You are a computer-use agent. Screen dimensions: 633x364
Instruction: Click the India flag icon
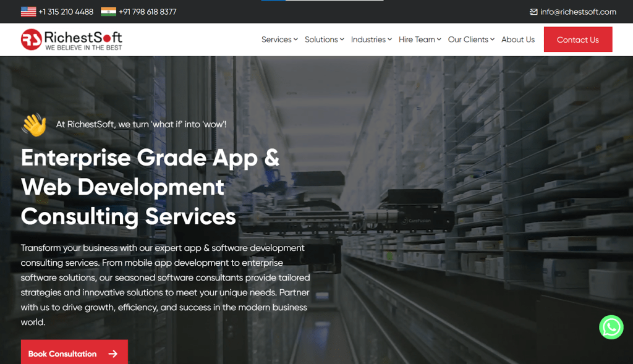[108, 12]
